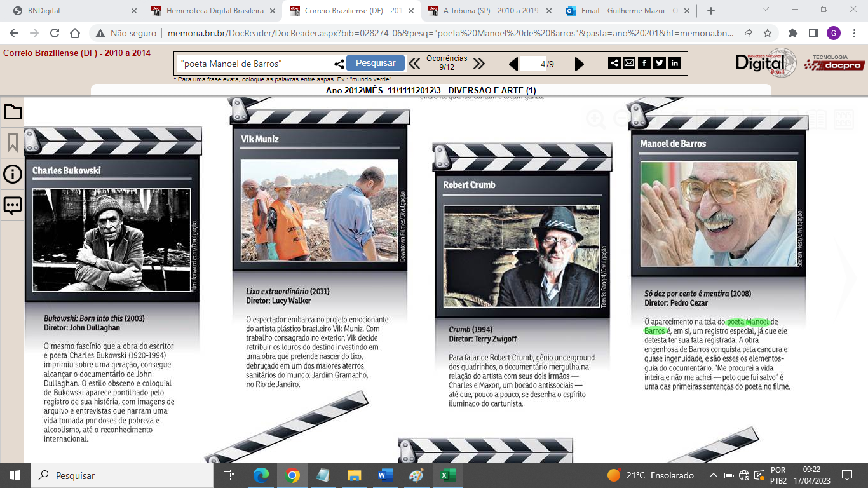Bookmark this page with star icon
Viewport: 868px width, 488px height.
pyautogui.click(x=767, y=34)
